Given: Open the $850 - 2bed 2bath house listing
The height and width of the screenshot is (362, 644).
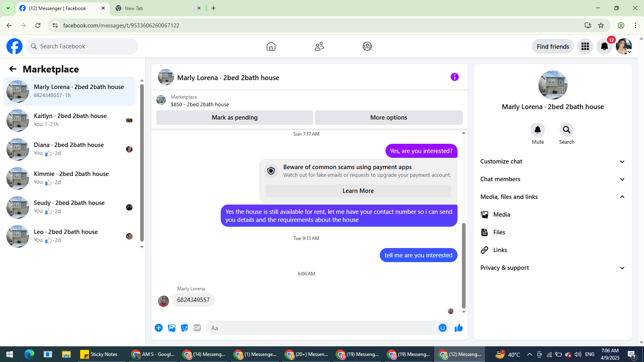Looking at the screenshot, I should pyautogui.click(x=200, y=105).
